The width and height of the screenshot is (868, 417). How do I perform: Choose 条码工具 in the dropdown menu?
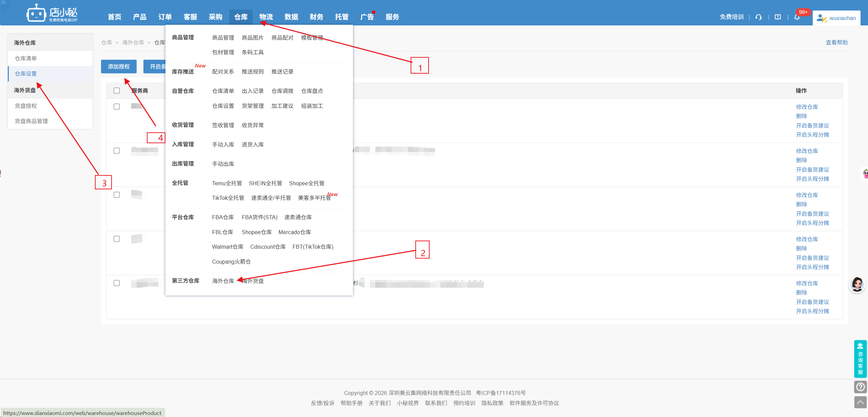point(253,52)
